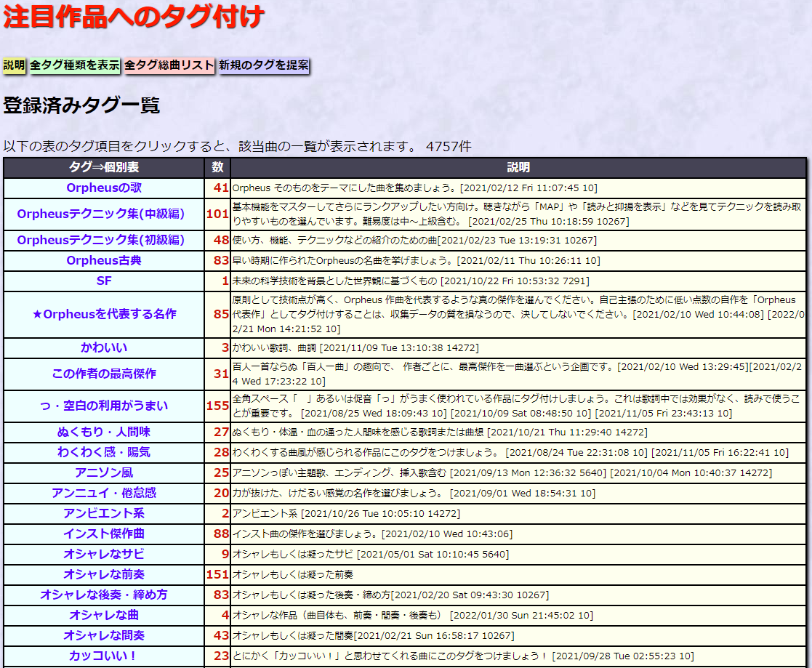Viewport: 812px width, 668px height.
Task: Select ぬくもり・人間味 tag link
Action: [x=104, y=432]
